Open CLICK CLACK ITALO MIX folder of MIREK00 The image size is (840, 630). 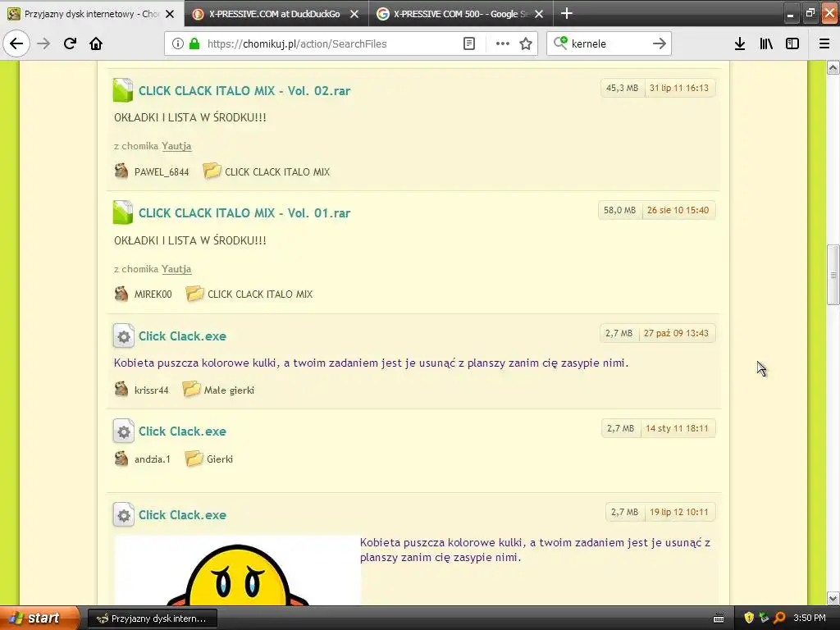[260, 294]
